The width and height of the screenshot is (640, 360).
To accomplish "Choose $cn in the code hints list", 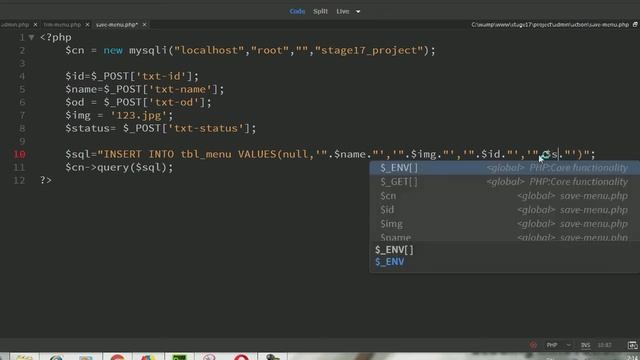I will [504, 196].
